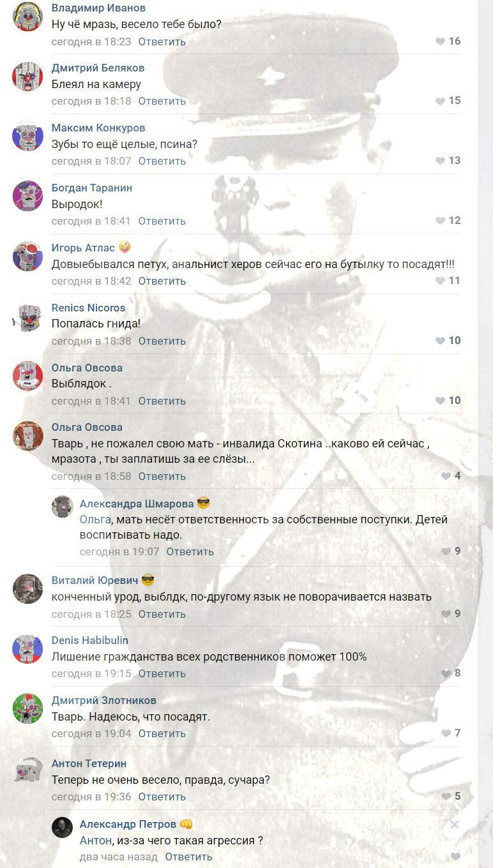Like Максим Конкуров's comment with 13 likes
Screen dimensions: 493x868
point(440,161)
